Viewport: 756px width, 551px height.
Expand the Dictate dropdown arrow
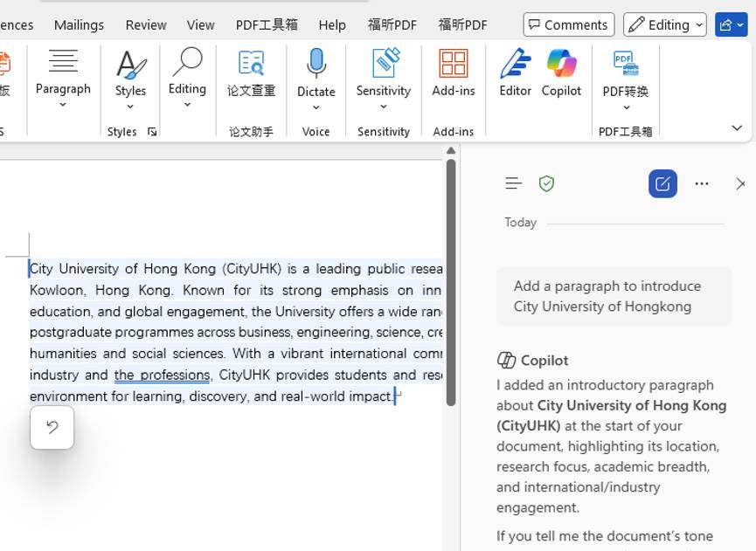click(x=316, y=107)
